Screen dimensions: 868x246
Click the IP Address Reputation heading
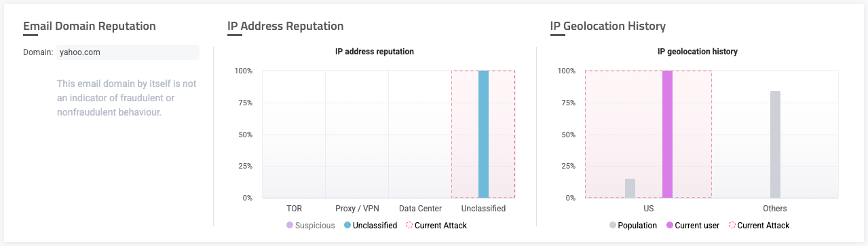click(x=286, y=26)
